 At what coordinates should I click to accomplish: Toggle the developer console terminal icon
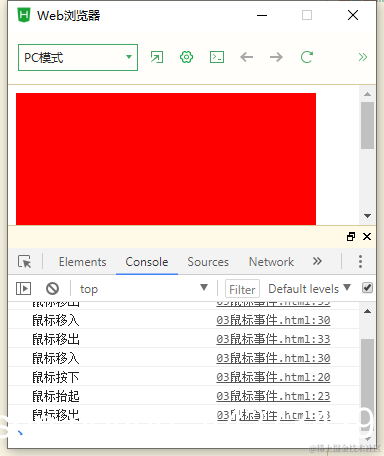(x=217, y=57)
